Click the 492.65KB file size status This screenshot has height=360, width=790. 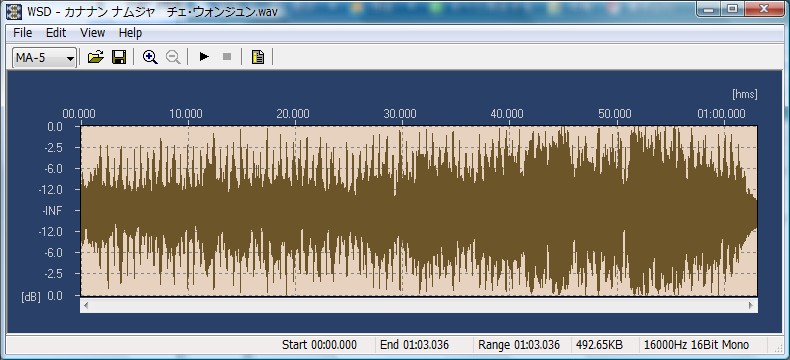pyautogui.click(x=600, y=345)
